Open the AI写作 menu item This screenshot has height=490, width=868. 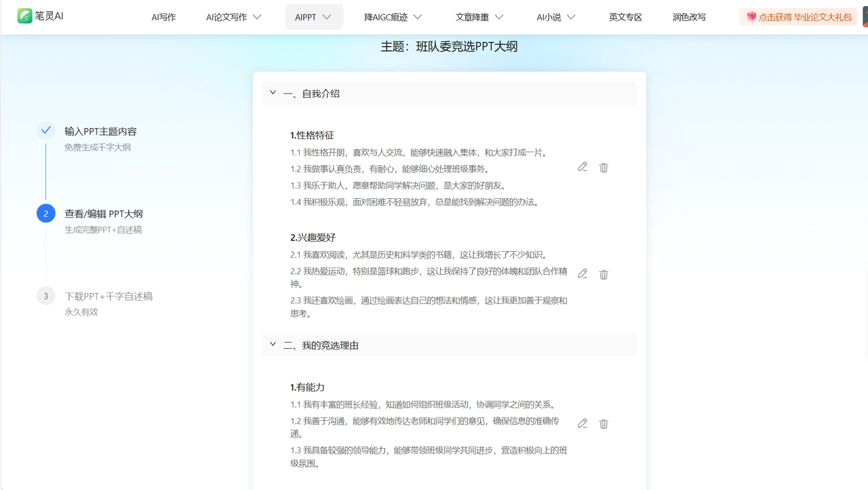point(163,17)
